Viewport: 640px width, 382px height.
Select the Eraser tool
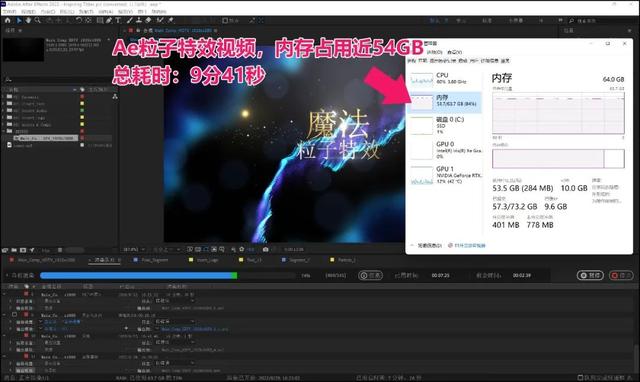point(149,20)
